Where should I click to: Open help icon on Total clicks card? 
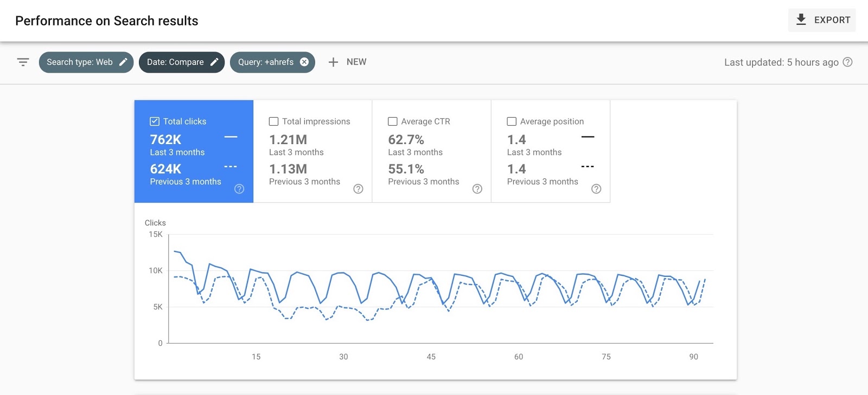[x=239, y=189]
